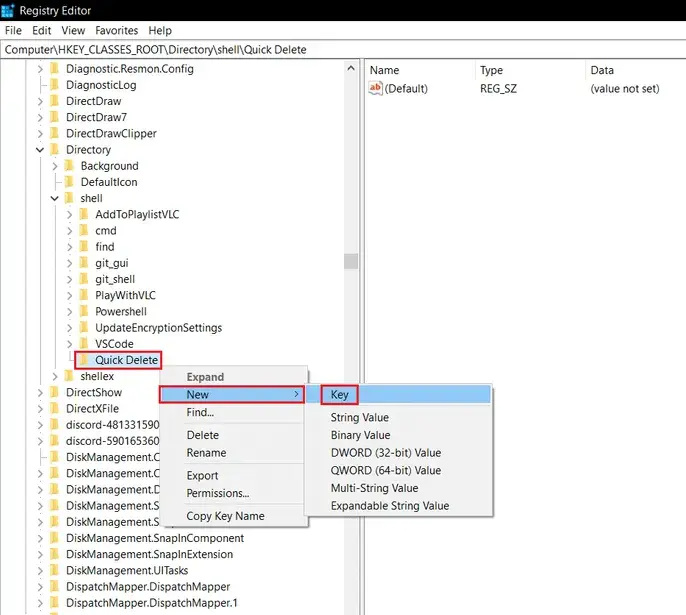Expand the Diagnostic.Resmon.Config key
Viewport: 686px width, 615px height.
tap(40, 69)
